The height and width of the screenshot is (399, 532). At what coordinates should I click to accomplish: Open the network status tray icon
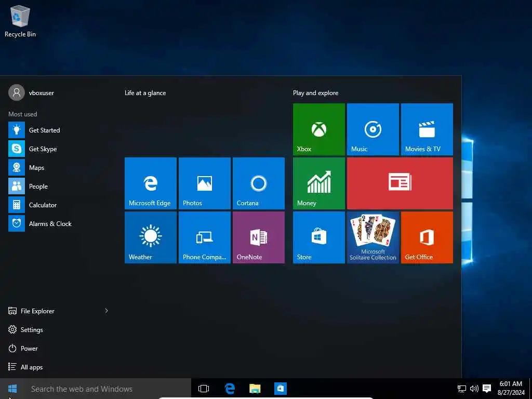tap(462, 389)
